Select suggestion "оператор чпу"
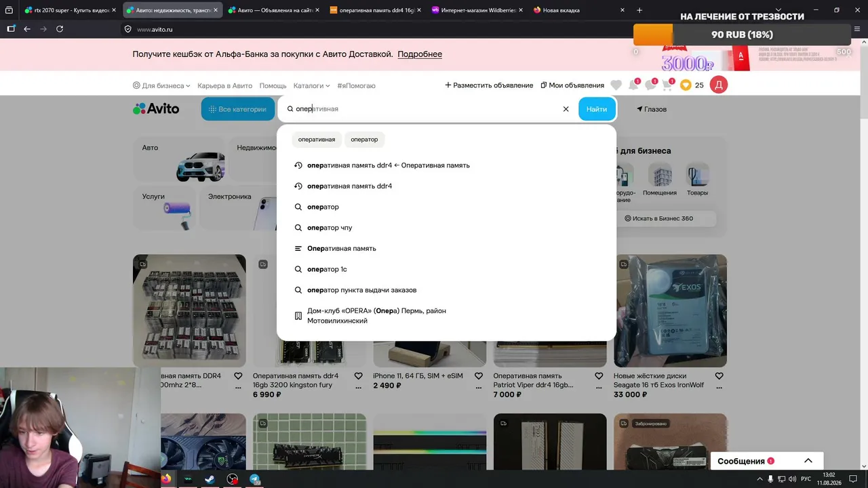868x488 pixels. [x=447, y=228]
